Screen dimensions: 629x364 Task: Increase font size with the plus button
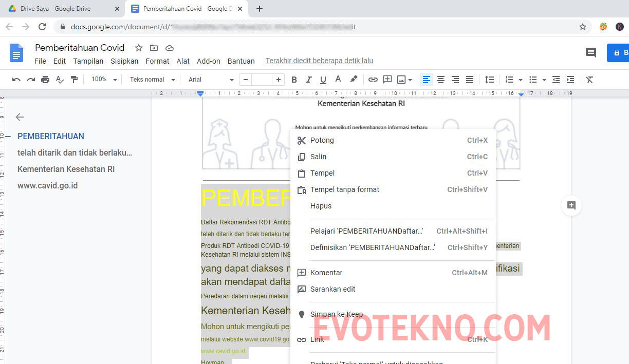tap(279, 80)
